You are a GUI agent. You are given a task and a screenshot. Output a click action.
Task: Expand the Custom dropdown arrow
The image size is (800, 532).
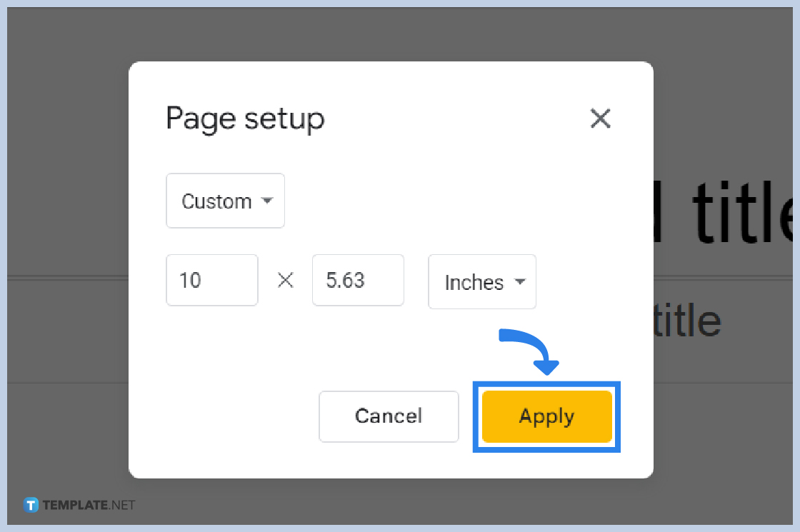(x=267, y=201)
